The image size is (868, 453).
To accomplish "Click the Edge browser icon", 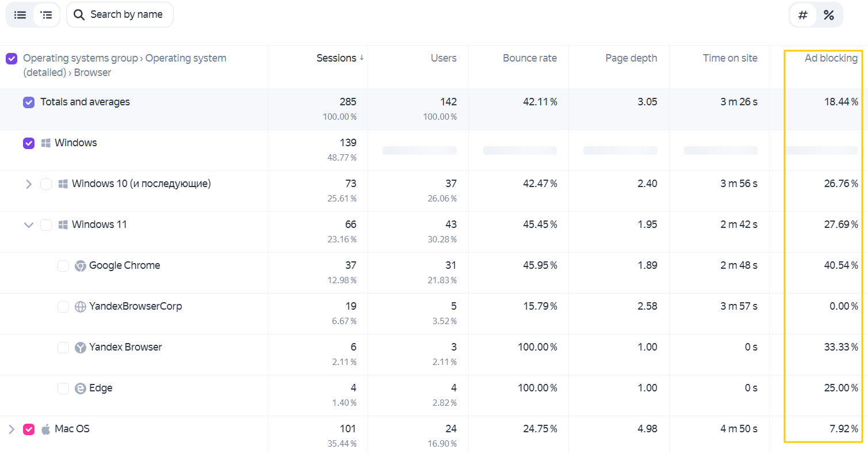I will click(81, 389).
